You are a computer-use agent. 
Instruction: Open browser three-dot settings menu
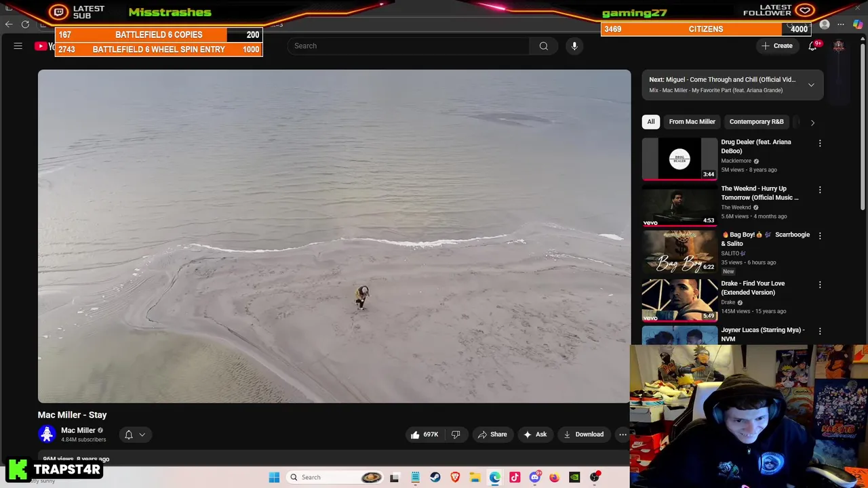click(x=841, y=25)
